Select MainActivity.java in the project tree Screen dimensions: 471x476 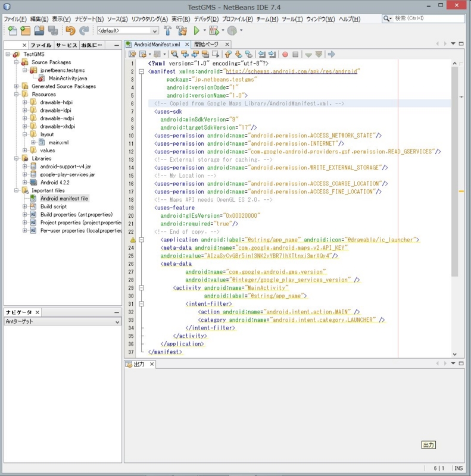click(68, 79)
